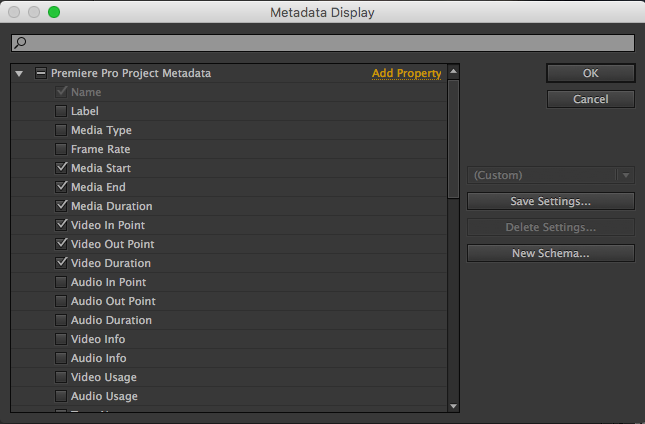The image size is (645, 424).
Task: Uncheck the Media End checkbox
Action: click(x=61, y=187)
